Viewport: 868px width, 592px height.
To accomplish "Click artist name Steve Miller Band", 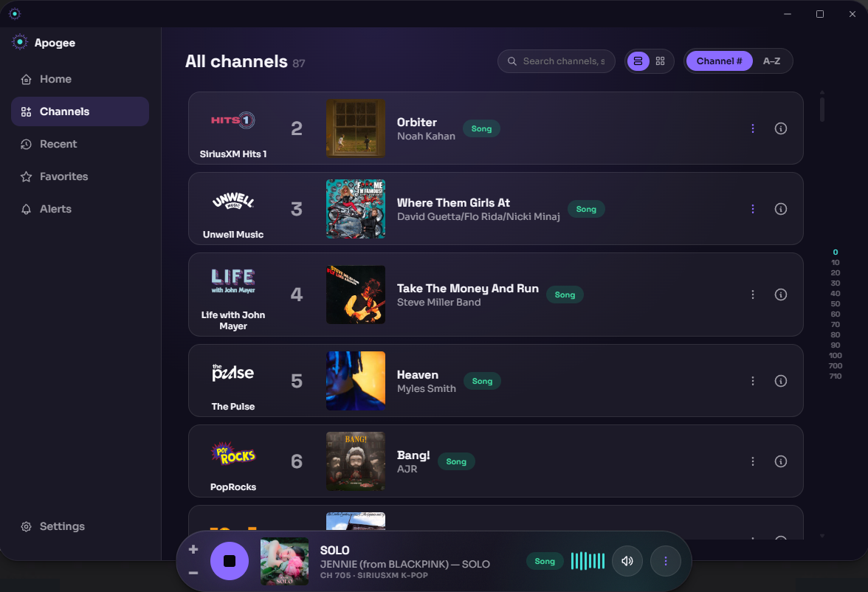I will coord(439,303).
